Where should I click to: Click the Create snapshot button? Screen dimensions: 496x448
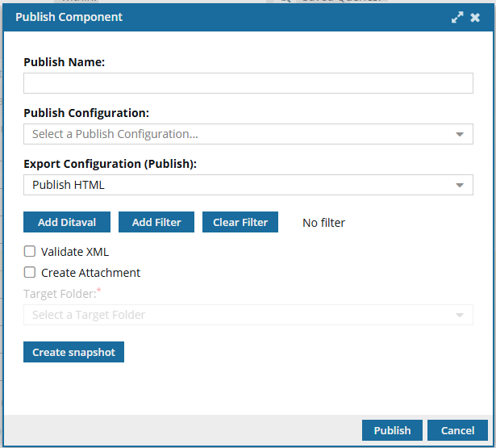pyautogui.click(x=73, y=352)
